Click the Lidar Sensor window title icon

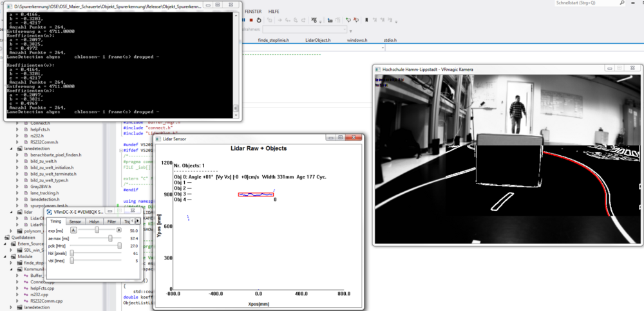click(158, 138)
